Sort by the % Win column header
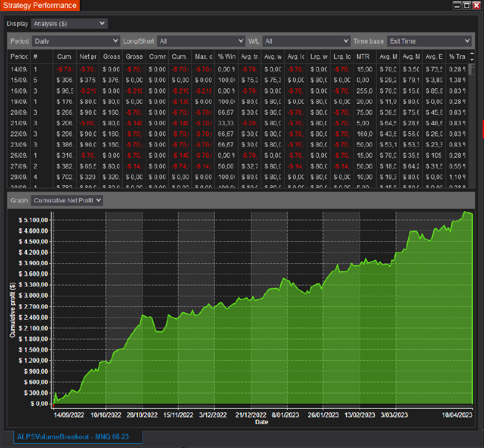484x448 pixels. (226, 56)
